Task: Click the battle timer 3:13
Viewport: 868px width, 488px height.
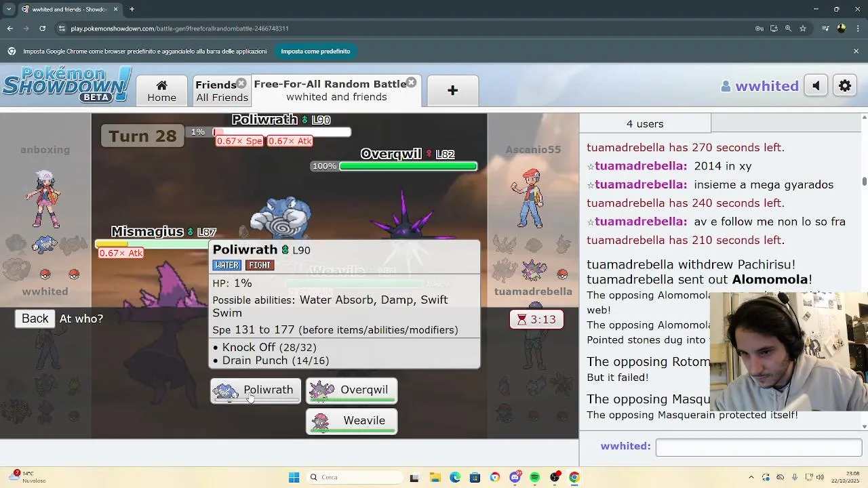Action: [536, 319]
